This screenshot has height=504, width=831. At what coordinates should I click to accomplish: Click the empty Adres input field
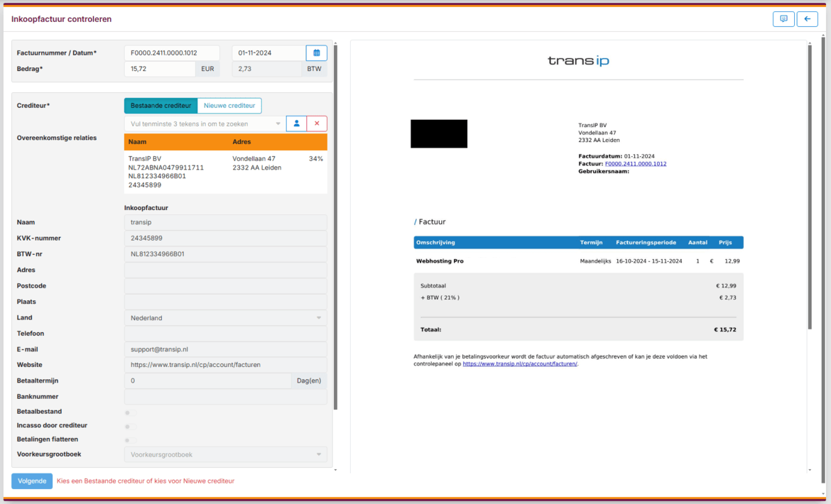click(x=225, y=270)
